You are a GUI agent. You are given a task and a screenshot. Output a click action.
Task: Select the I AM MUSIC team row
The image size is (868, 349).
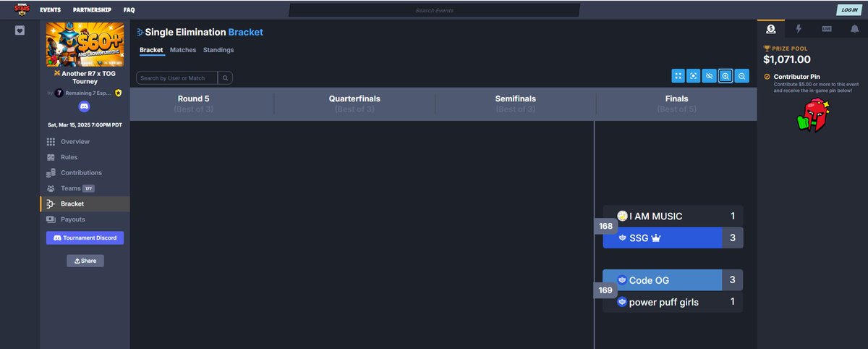click(x=673, y=216)
